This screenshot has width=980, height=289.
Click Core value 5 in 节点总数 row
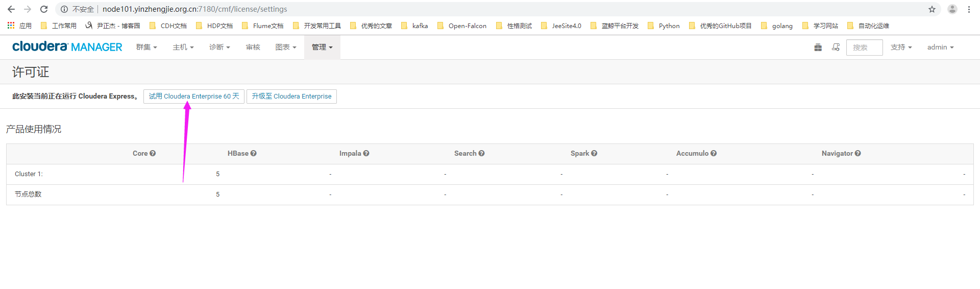217,195
